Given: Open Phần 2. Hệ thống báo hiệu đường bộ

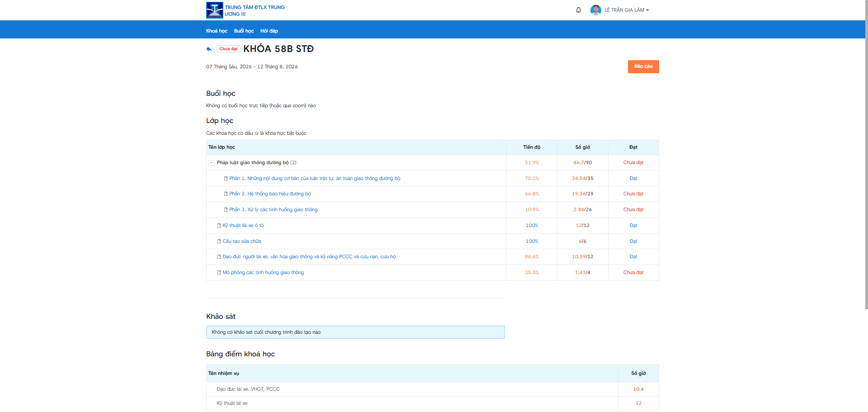Looking at the screenshot, I should click(x=270, y=194).
